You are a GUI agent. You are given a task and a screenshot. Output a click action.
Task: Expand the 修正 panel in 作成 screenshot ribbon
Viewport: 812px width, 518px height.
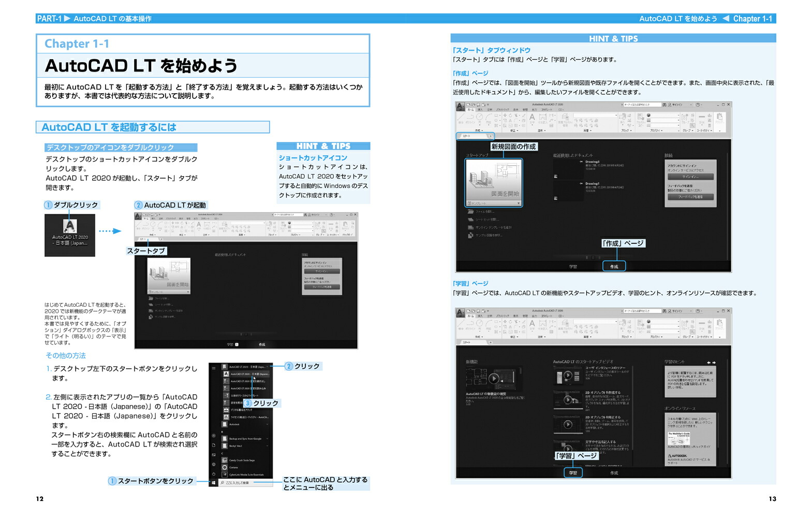[514, 131]
